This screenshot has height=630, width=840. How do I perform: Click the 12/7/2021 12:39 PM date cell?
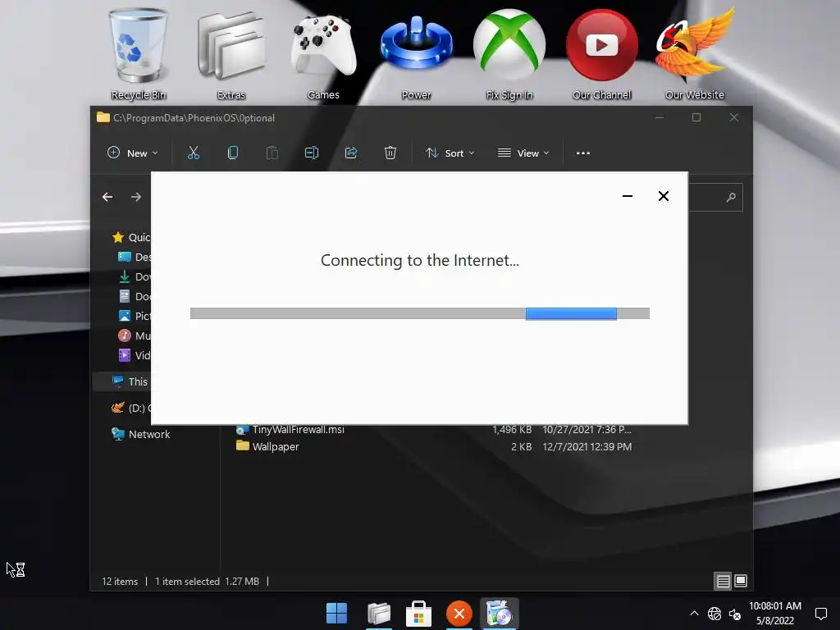(x=587, y=447)
